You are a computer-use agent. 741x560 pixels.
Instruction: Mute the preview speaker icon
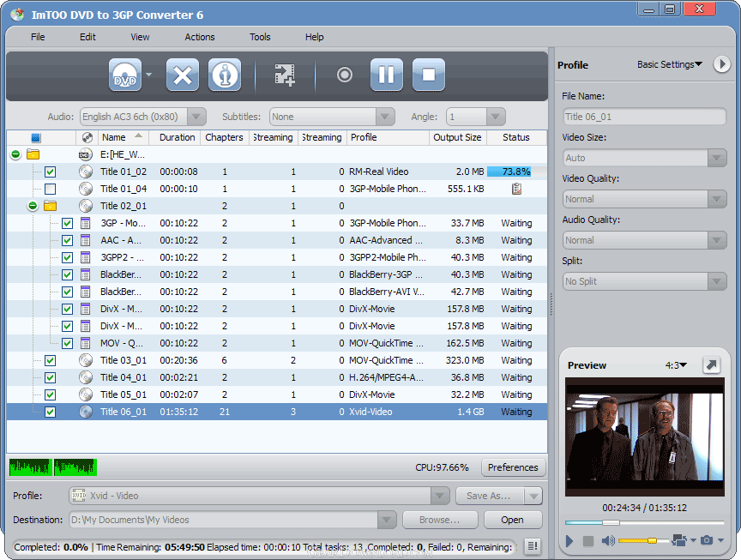point(608,540)
